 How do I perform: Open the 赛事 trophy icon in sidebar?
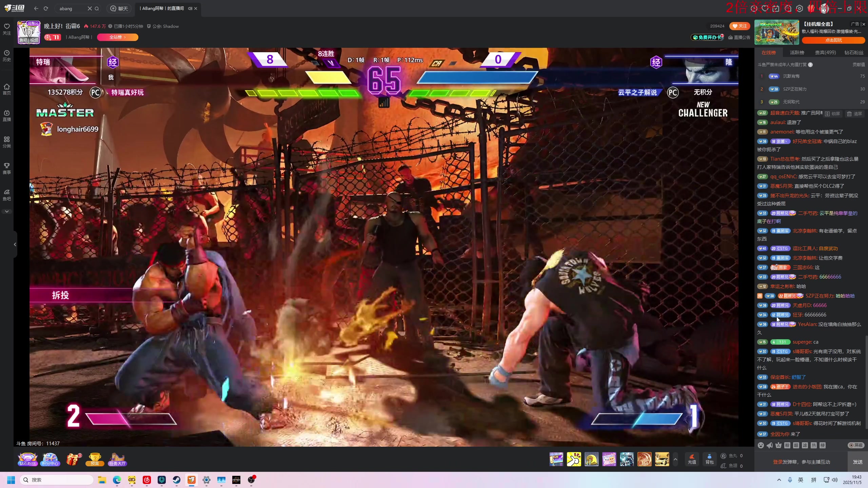point(7,168)
